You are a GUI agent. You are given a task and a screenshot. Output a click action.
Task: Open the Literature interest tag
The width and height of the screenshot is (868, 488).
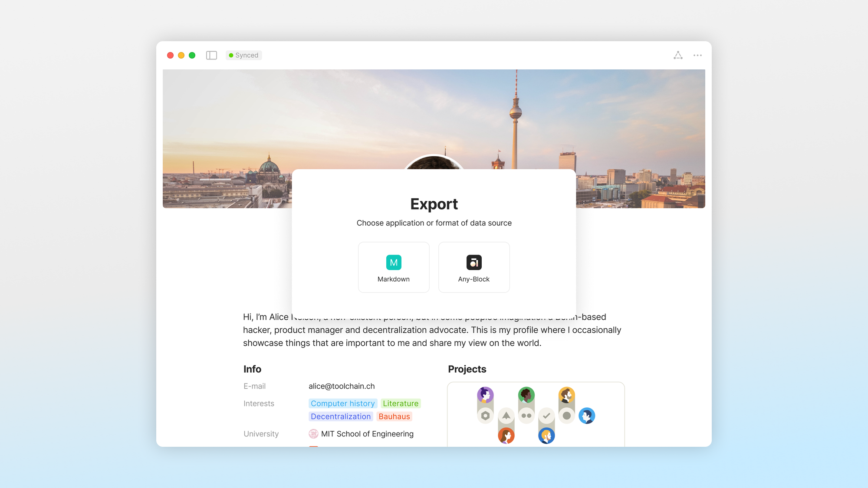pyautogui.click(x=399, y=403)
